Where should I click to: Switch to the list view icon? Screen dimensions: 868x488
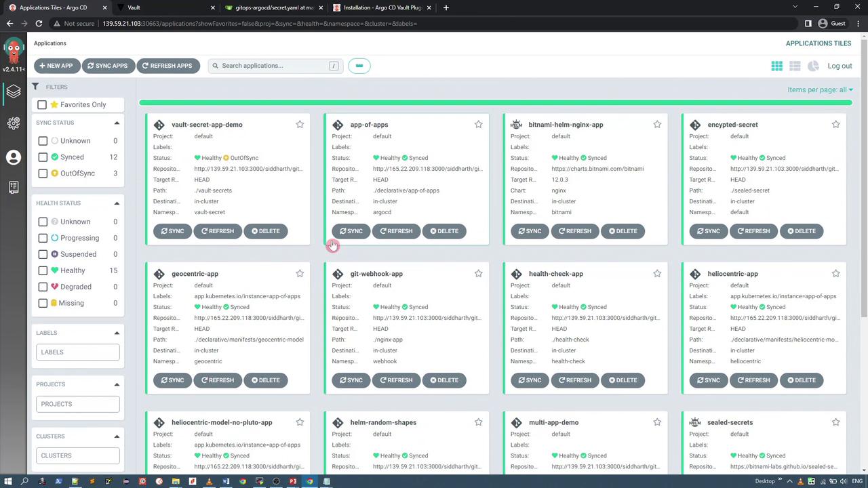(795, 66)
